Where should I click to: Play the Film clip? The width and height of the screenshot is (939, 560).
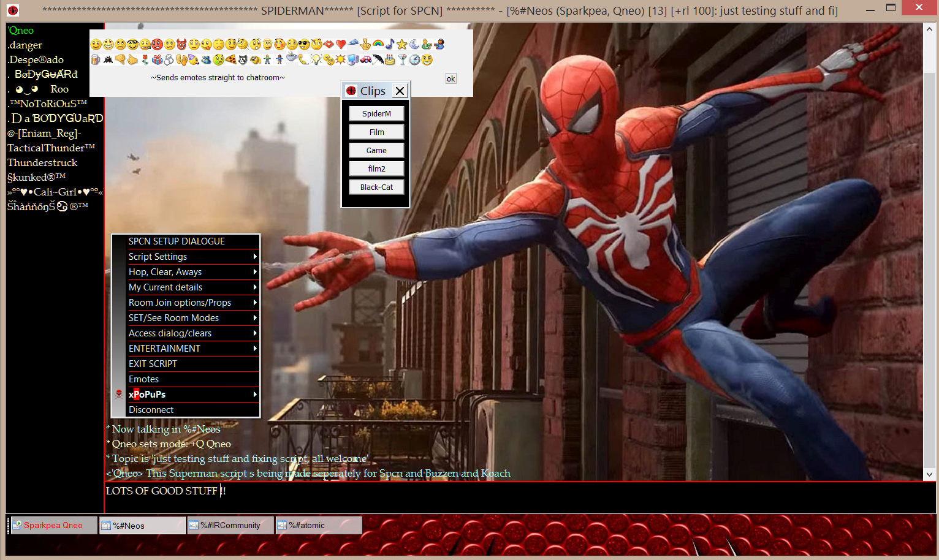[376, 132]
